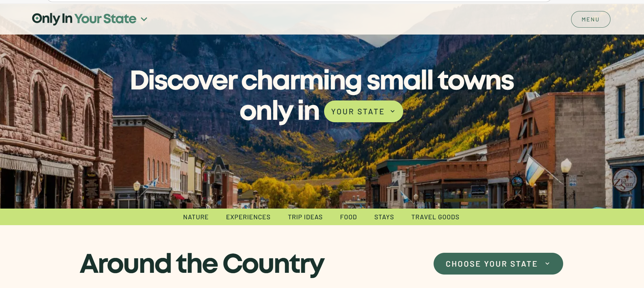Viewport: 644px width, 288px height.
Task: Click the Discover charming small towns headline
Action: click(x=322, y=95)
